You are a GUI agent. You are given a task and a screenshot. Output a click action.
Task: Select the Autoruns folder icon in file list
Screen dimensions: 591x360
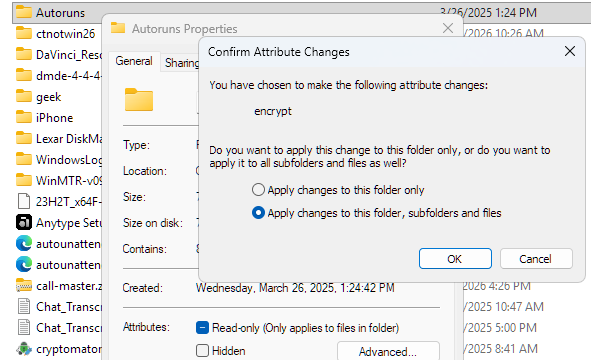24,13
